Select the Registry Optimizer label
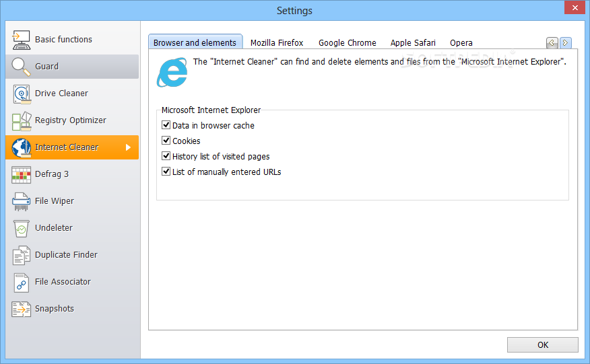Screen dimensions: 590x364 point(70,120)
